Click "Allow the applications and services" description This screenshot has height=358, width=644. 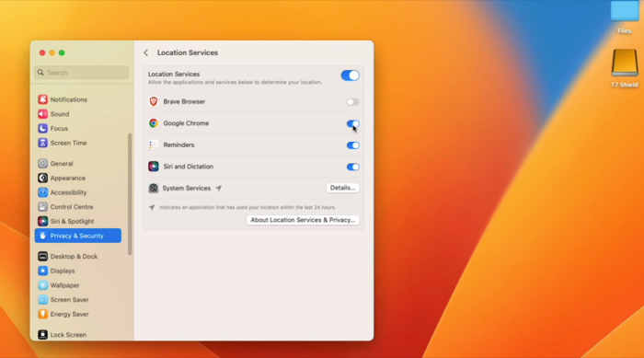235,82
